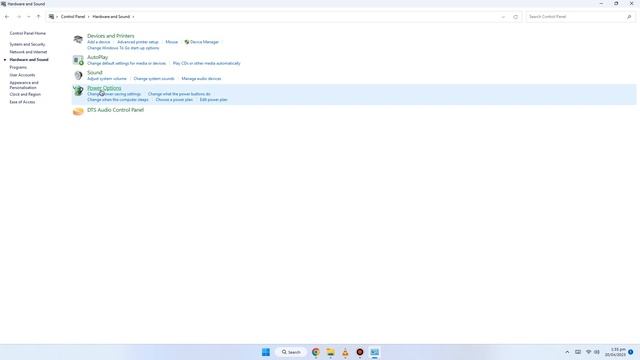Click the Control Panel icon in address bar
This screenshot has width=640, height=360.
coord(51,17)
